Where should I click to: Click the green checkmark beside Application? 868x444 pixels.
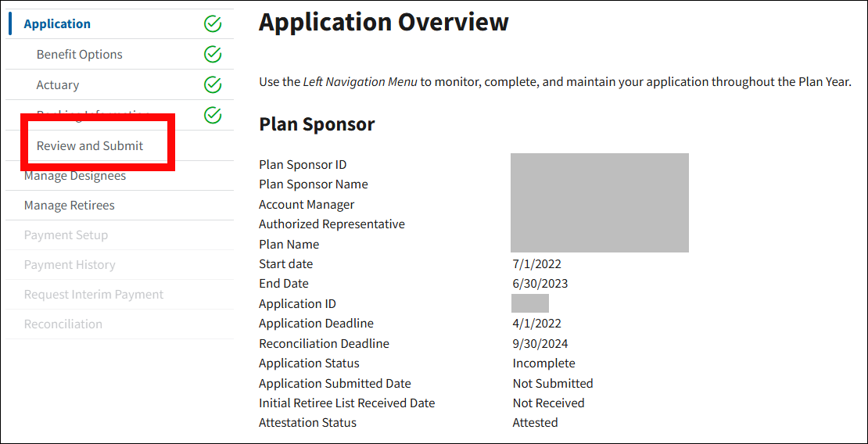click(x=213, y=24)
